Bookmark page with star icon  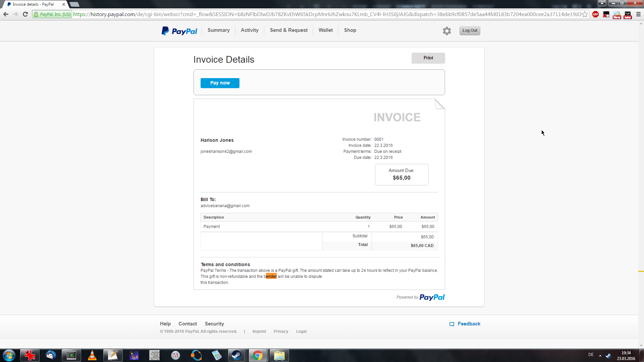click(585, 14)
